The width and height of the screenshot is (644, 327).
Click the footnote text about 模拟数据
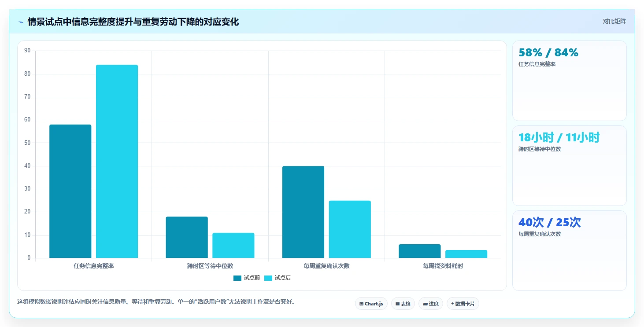[x=156, y=302]
